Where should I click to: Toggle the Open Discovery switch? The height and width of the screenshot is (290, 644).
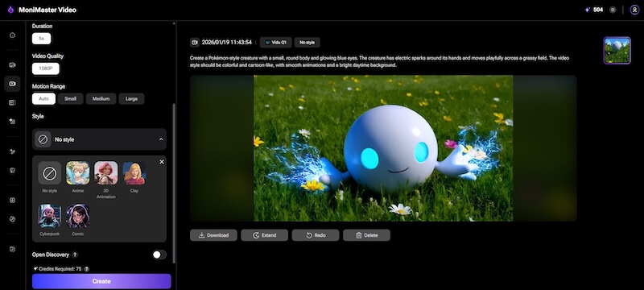click(x=159, y=255)
